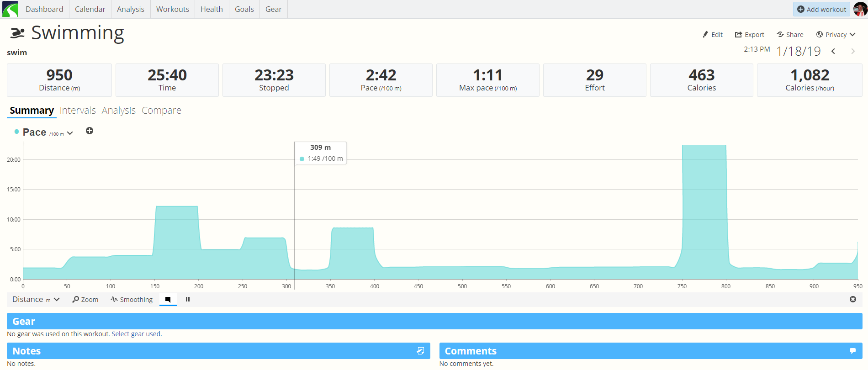This screenshot has width=868, height=370.
Task: Click the teal Pace series color dot
Action: point(17,132)
